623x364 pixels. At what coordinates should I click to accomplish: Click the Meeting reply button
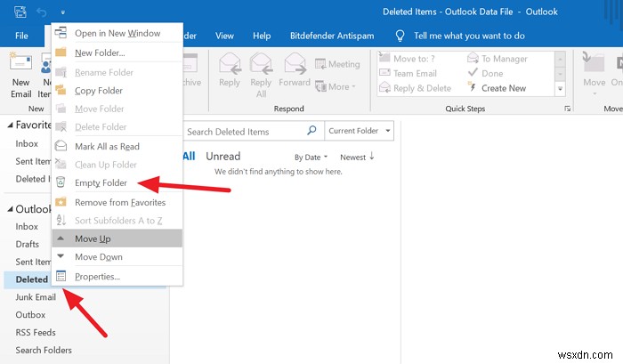[x=337, y=64]
